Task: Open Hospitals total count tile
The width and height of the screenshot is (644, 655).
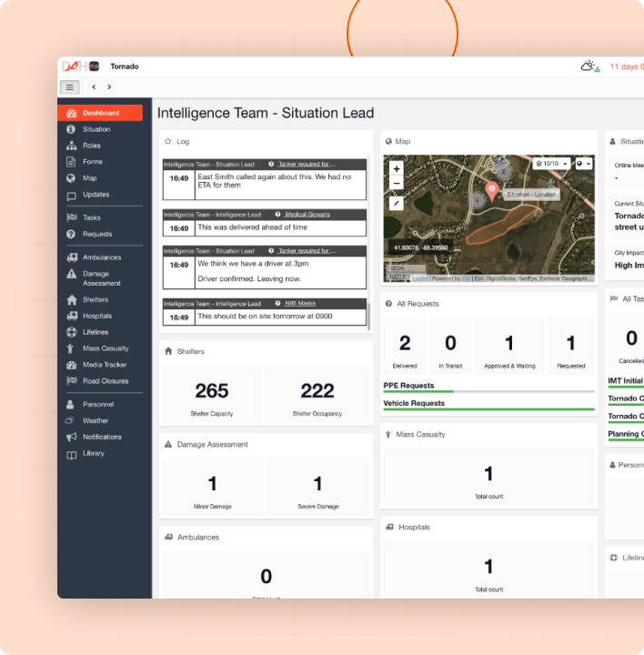Action: [488, 569]
